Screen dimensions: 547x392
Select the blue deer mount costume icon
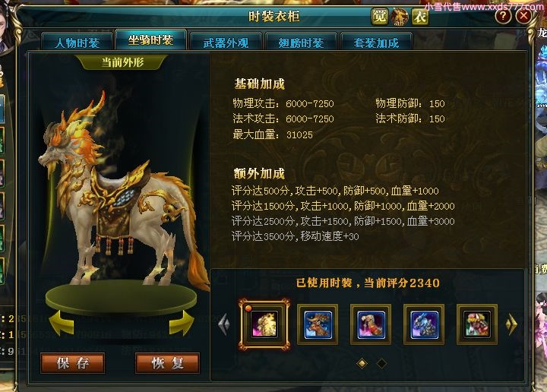[318, 324]
